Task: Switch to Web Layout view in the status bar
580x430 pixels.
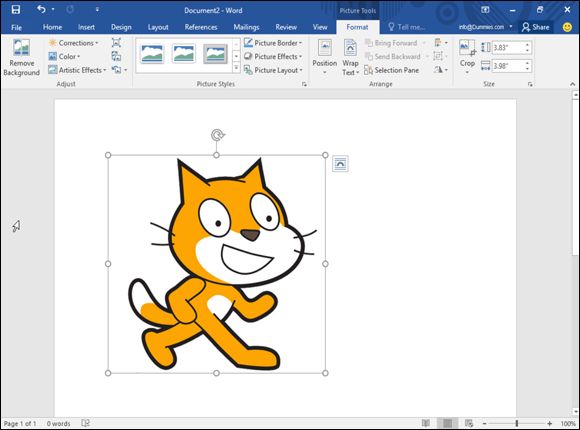Action: [469, 423]
